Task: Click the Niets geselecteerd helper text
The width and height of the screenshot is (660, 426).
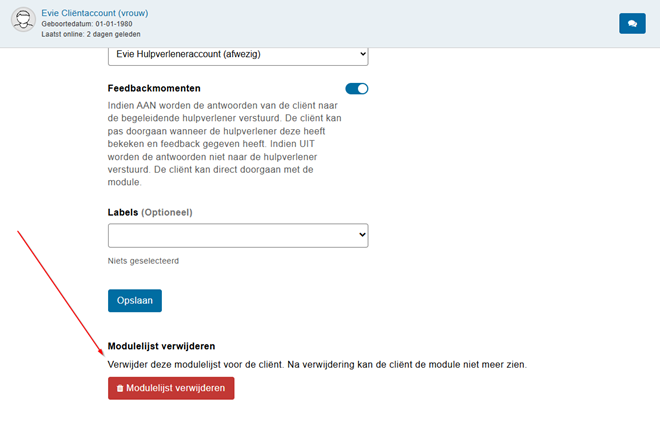Action: click(143, 261)
